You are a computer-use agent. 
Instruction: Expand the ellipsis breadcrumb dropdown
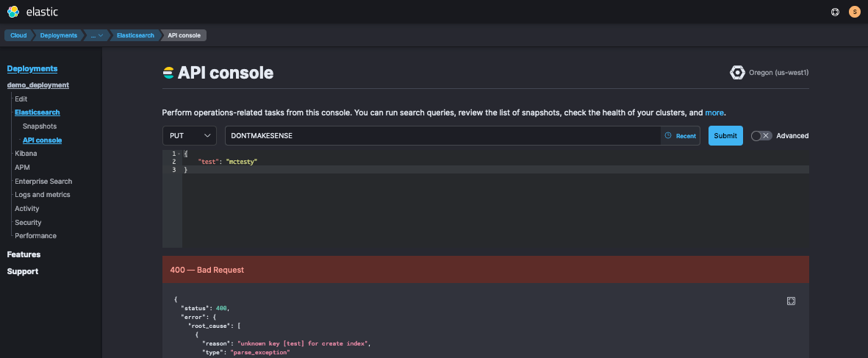96,35
